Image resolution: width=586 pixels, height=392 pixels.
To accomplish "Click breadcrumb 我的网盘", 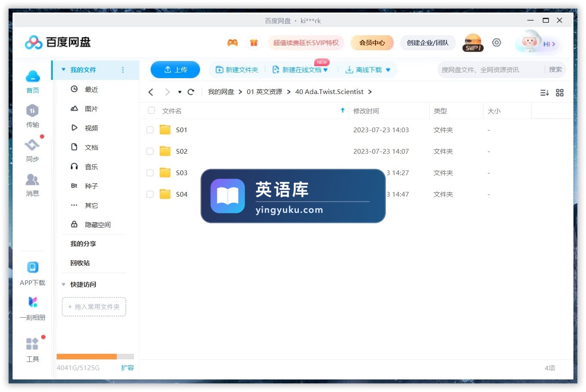I will 221,92.
